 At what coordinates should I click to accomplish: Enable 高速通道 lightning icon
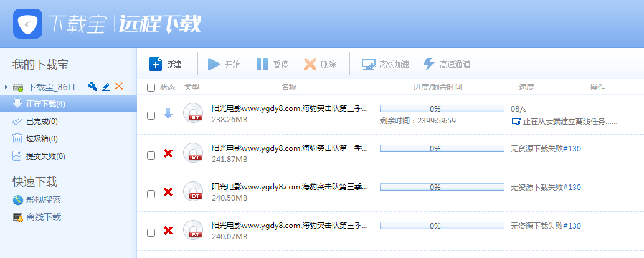[429, 64]
